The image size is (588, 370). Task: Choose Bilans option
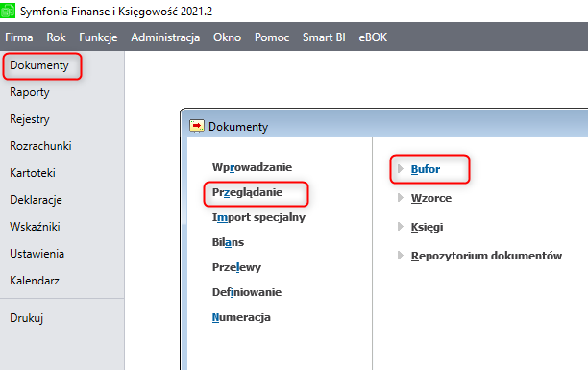228,242
